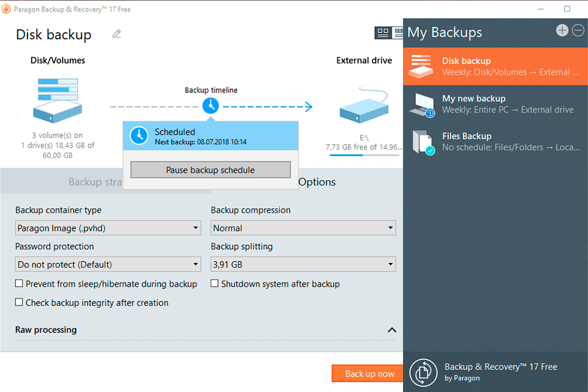The height and width of the screenshot is (392, 588).
Task: Click the Backup & Recovery logo icon
Action: coord(423,372)
